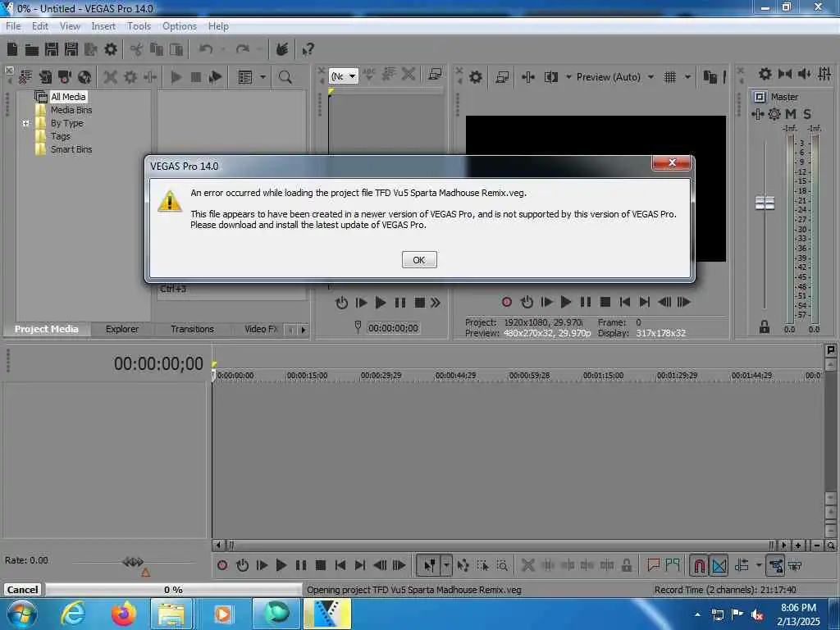Viewport: 840px width, 630px height.
Task: Create a new project with the New icon
Action: (x=12, y=50)
